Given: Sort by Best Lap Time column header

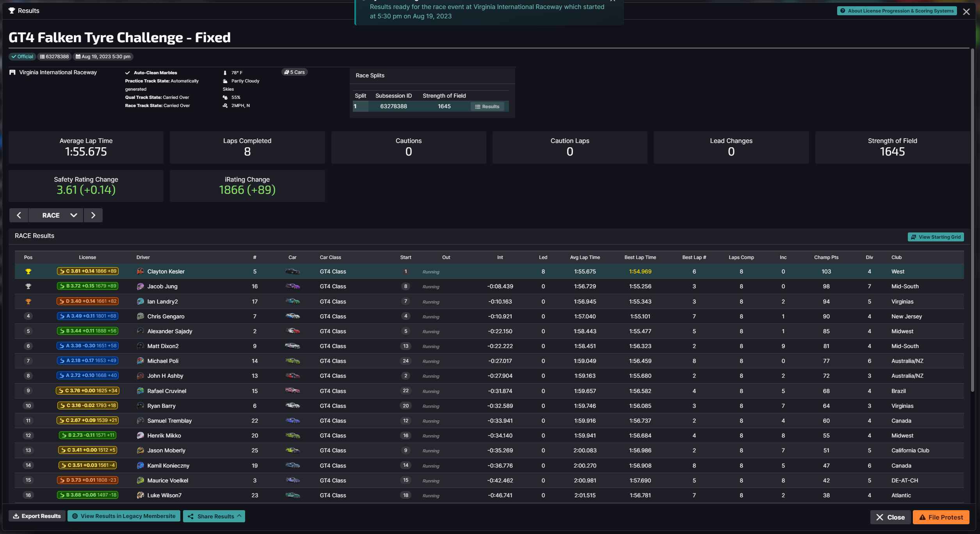Looking at the screenshot, I should [640, 257].
